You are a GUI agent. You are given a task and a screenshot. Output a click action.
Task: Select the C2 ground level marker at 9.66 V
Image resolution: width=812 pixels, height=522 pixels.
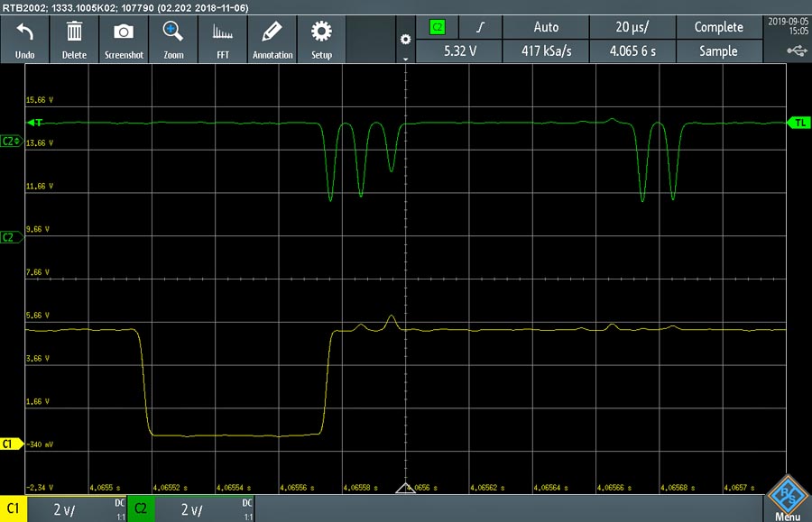12,237
